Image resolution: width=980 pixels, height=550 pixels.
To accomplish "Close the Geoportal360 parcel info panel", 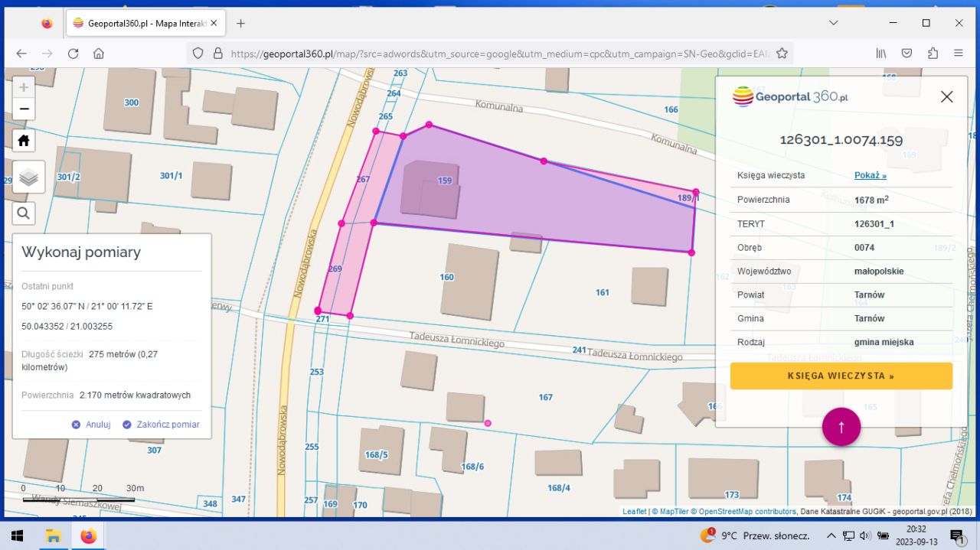I will tap(946, 96).
